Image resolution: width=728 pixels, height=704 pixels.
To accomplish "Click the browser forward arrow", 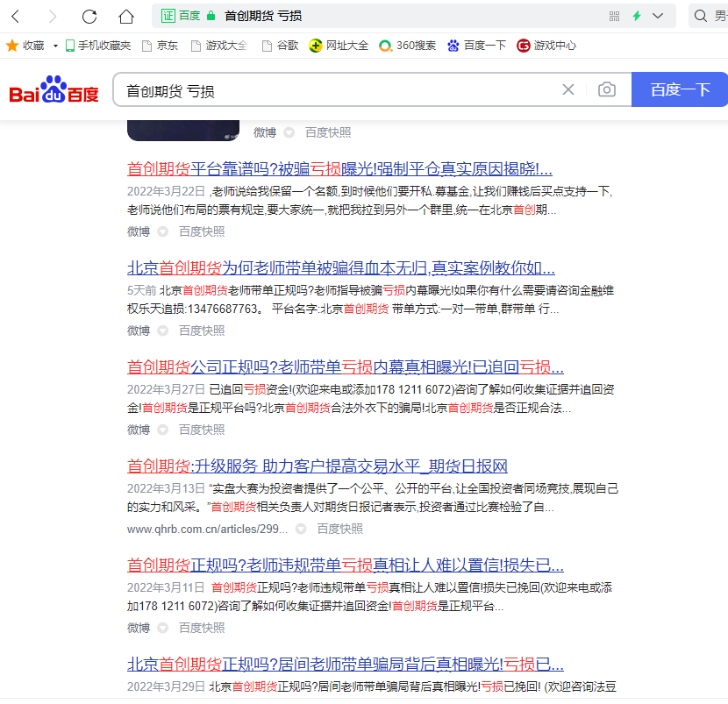I will pyautogui.click(x=53, y=17).
